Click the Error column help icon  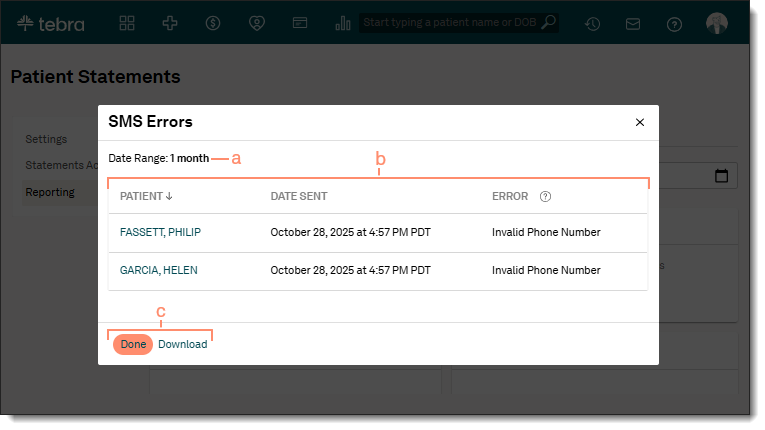click(545, 197)
